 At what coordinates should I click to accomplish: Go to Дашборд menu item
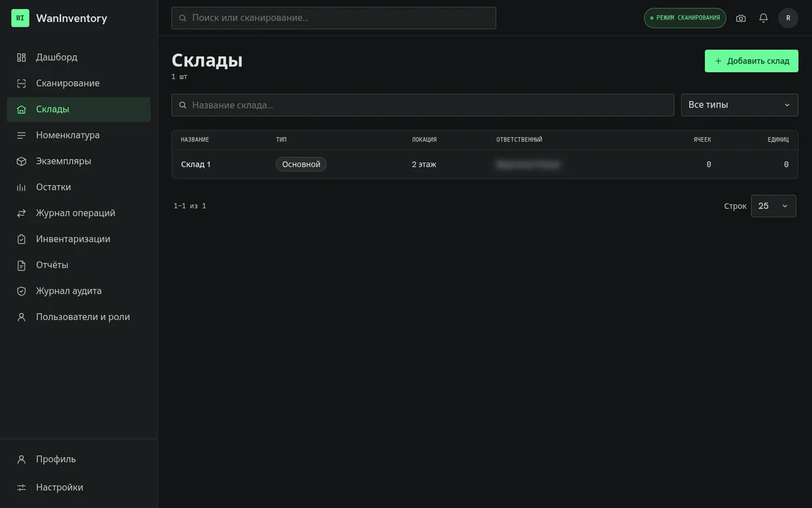79,57
